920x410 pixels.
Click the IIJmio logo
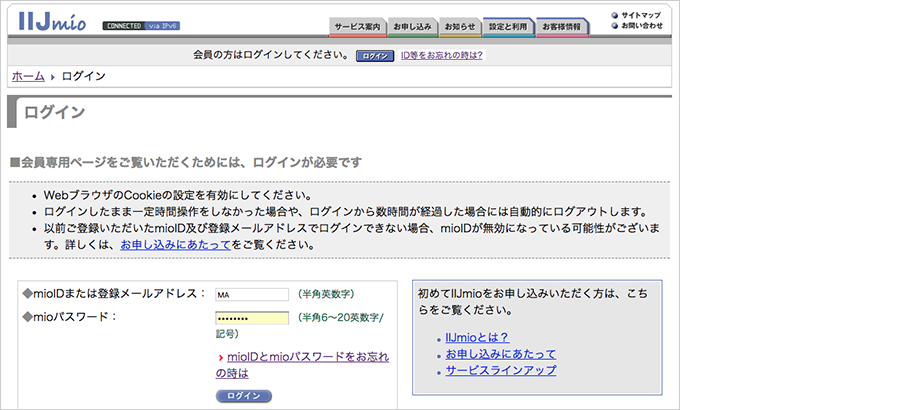(x=52, y=21)
